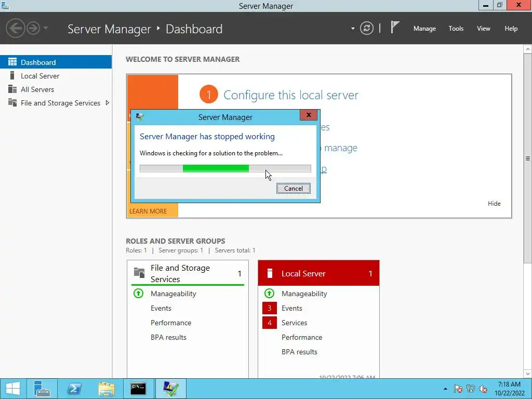532x399 pixels.
Task: Expand File and Storage Services arrow
Action: point(107,103)
